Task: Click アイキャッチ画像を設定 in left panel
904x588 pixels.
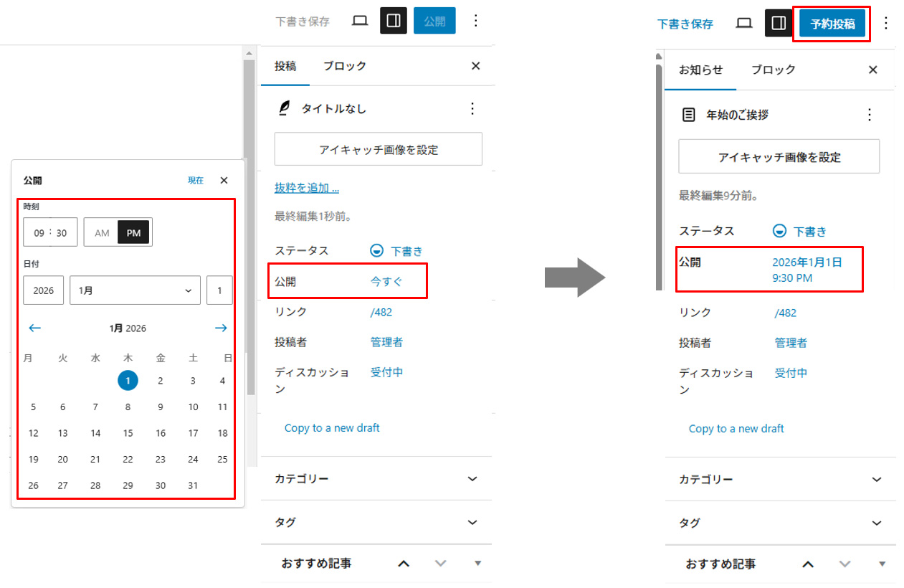Action: point(379,149)
